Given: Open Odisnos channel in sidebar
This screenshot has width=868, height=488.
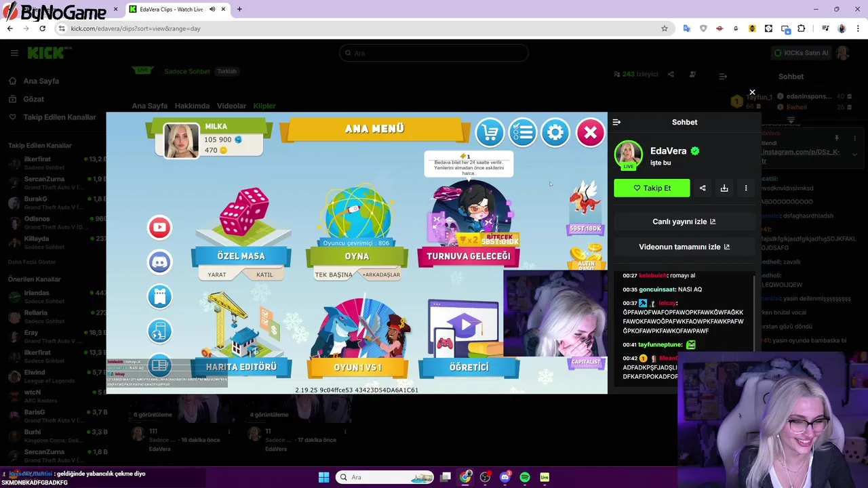Looking at the screenshot, I should (x=56, y=222).
